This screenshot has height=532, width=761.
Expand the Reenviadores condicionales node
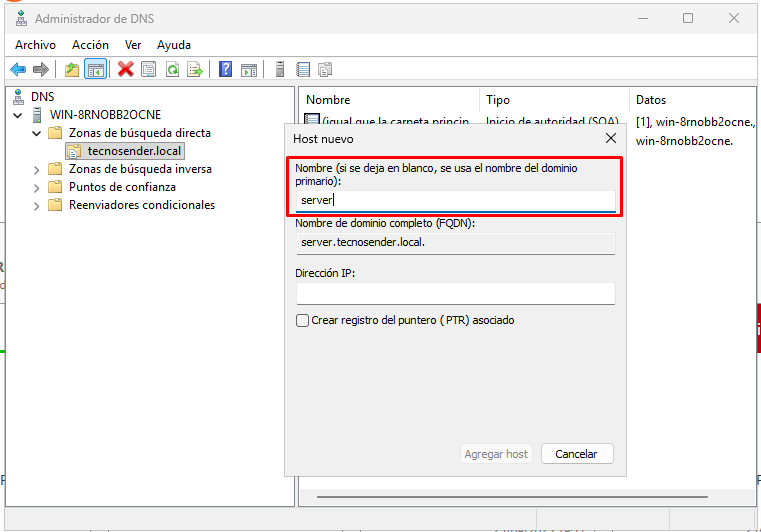point(37,205)
